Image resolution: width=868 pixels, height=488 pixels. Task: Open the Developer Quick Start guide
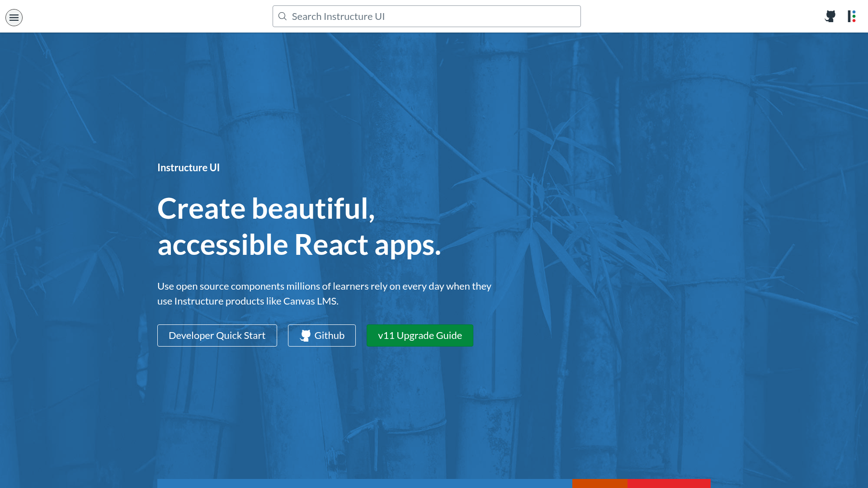(x=217, y=335)
